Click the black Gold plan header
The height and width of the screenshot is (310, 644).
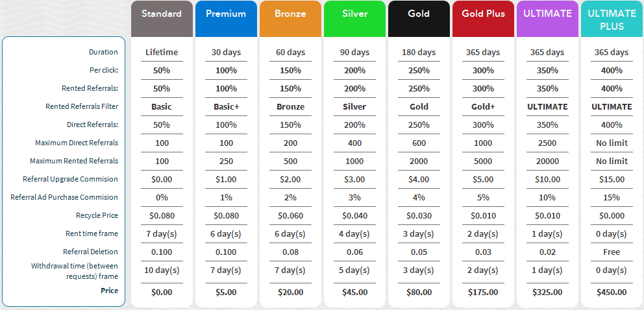pyautogui.click(x=419, y=19)
